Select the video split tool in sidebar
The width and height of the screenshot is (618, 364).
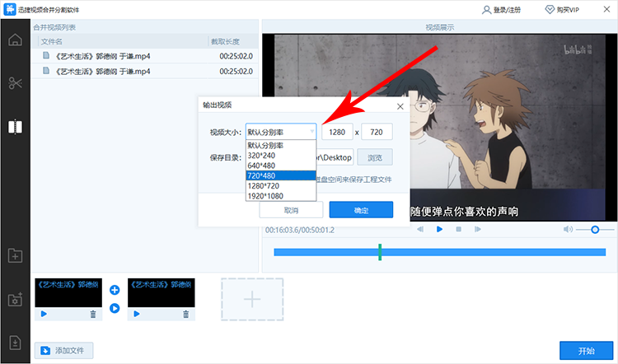(x=15, y=127)
